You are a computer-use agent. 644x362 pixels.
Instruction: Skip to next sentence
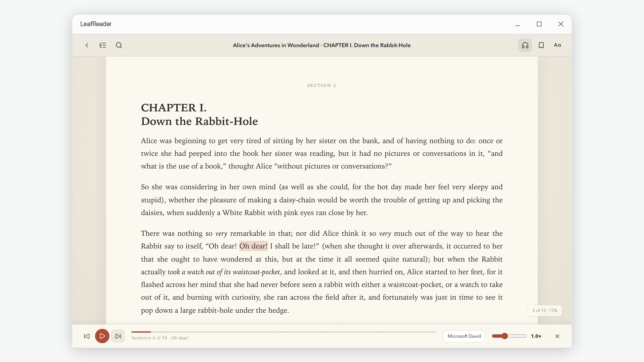[118, 336]
